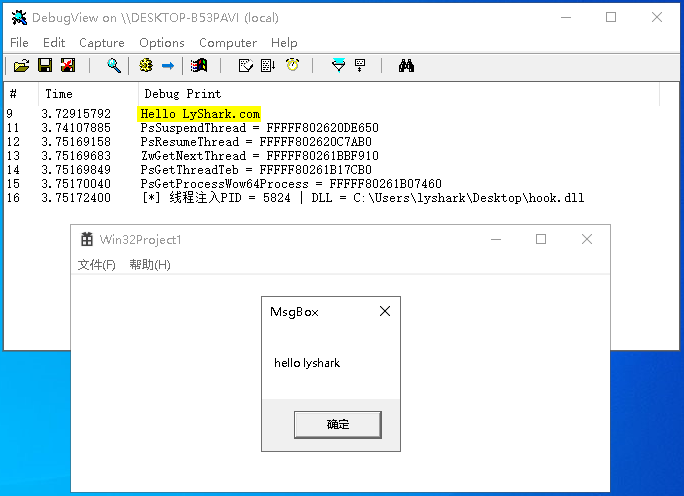Minimize the DebugView window

tap(566, 17)
